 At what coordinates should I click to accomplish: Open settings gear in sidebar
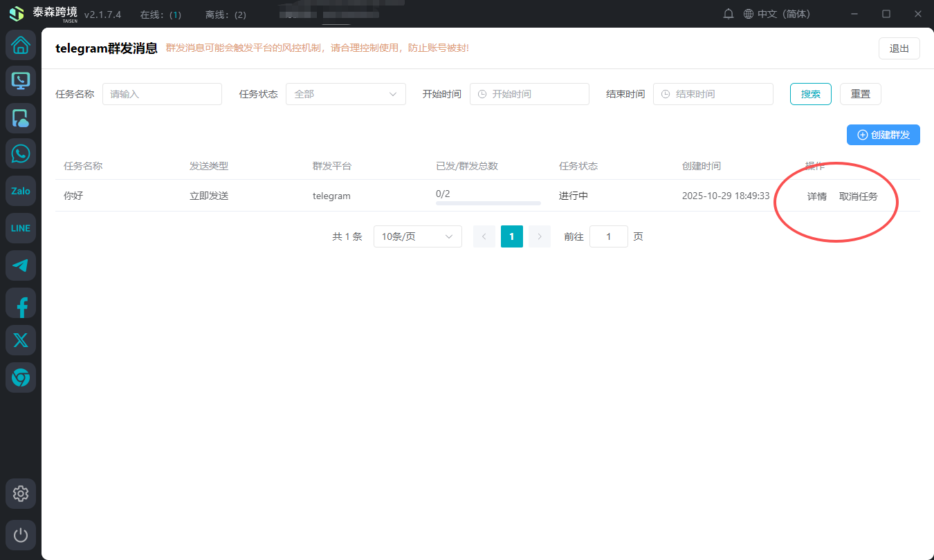tap(21, 494)
